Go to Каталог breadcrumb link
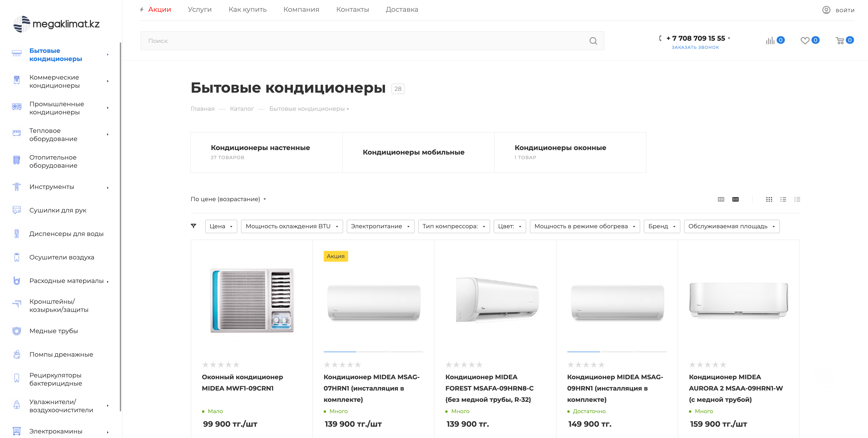Screen dimensions: 868x438 click(242, 109)
